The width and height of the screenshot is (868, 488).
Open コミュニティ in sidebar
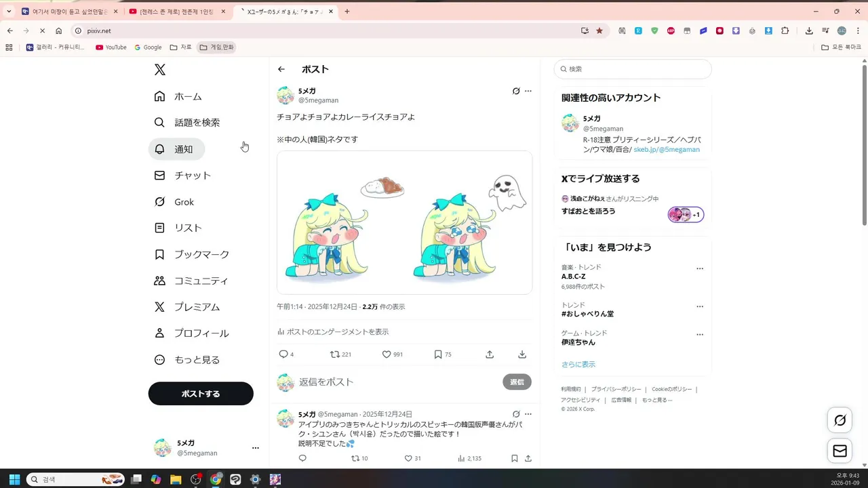pos(191,281)
